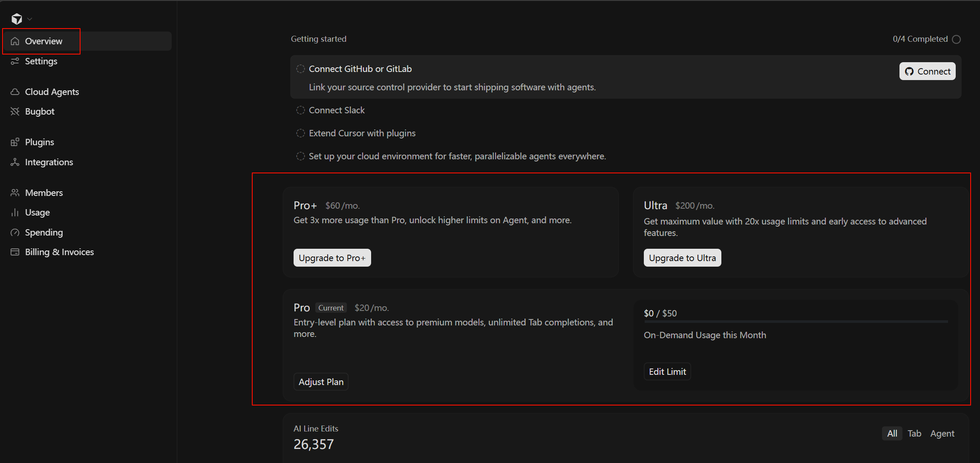
Task: Click the Plugins blocks icon
Action: (15, 142)
